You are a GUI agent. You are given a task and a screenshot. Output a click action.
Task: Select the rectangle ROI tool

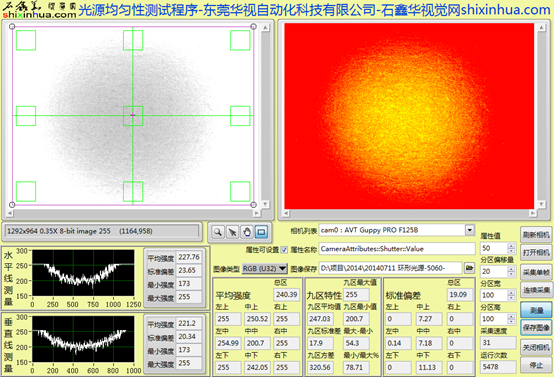261,232
